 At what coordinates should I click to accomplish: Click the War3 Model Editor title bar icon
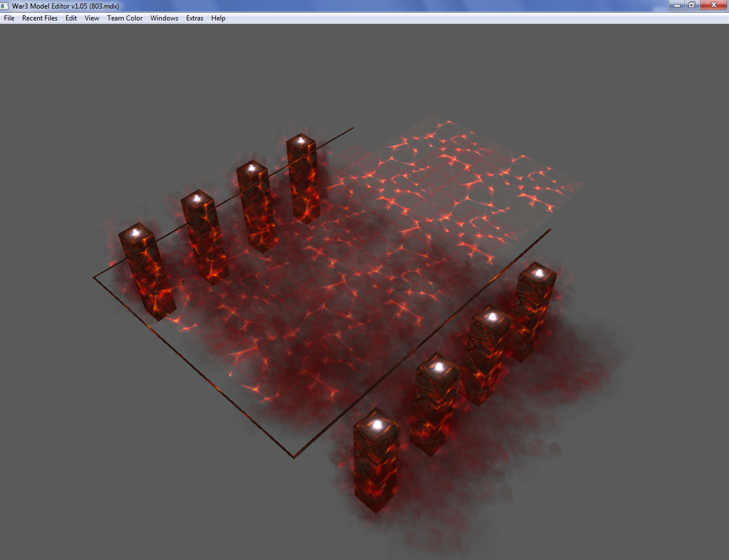coord(5,6)
